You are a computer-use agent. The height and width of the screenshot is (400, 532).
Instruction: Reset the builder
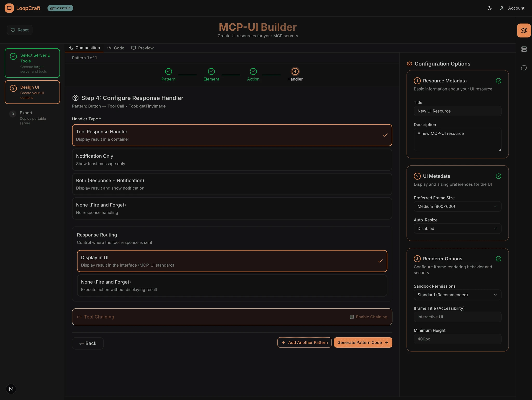click(20, 30)
